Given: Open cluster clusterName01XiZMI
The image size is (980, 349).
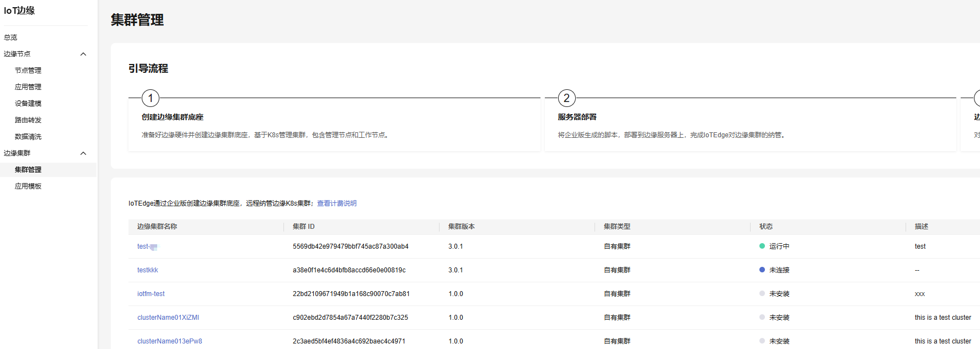Looking at the screenshot, I should coord(168,318).
